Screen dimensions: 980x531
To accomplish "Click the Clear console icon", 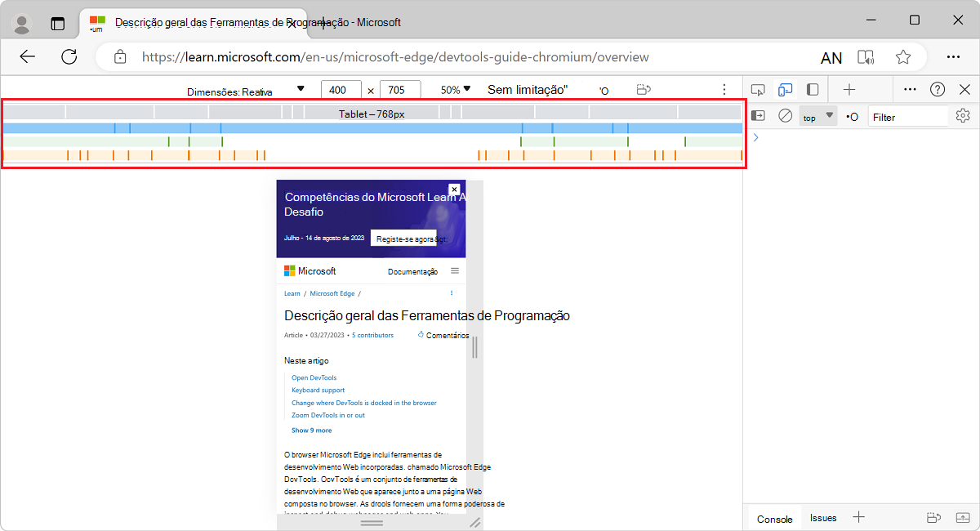I will 785,115.
